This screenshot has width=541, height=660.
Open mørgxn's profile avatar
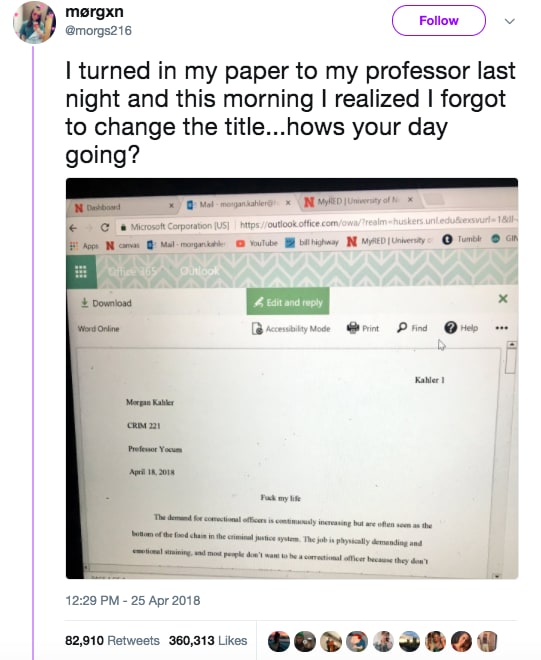point(35,22)
